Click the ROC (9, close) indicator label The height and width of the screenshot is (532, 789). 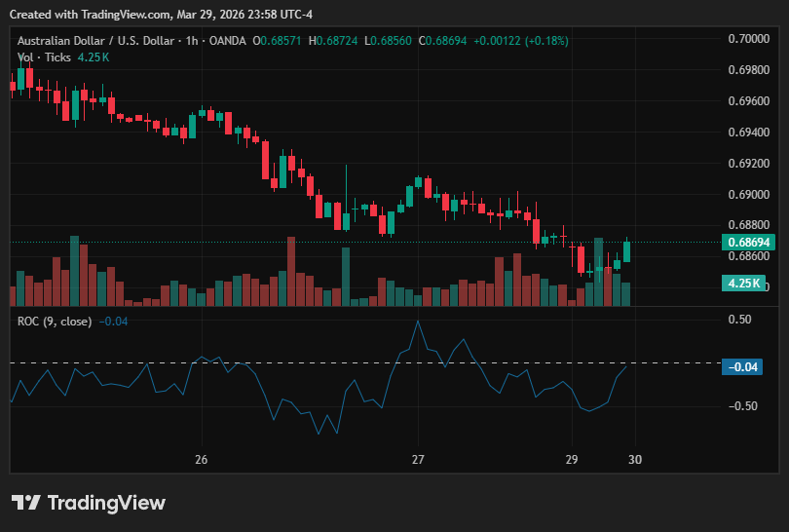pyautogui.click(x=55, y=322)
